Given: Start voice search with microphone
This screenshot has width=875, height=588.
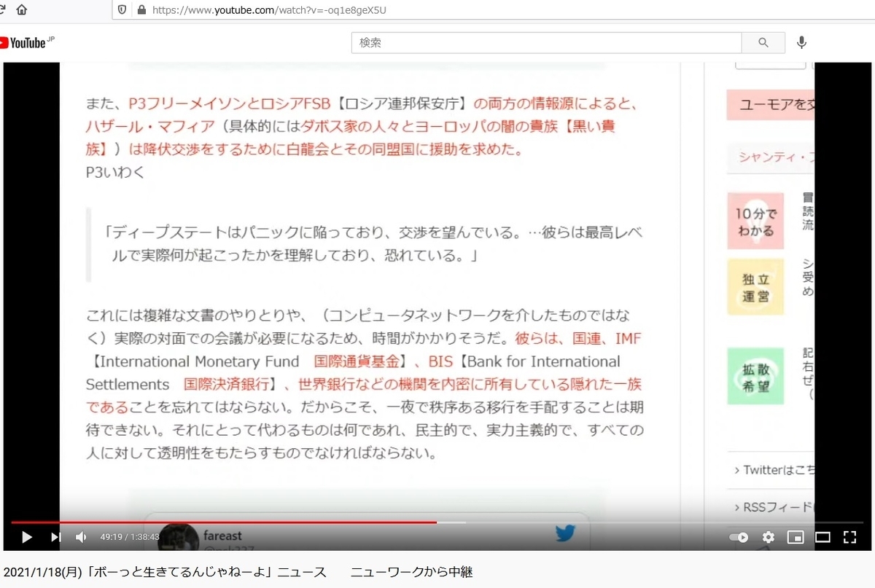Looking at the screenshot, I should point(801,43).
